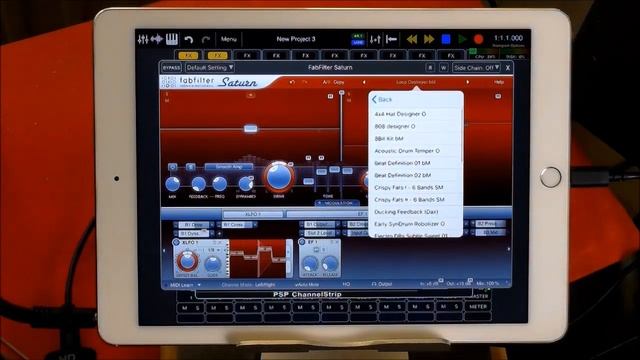The height and width of the screenshot is (360, 640).
Task: Select the Ducking Feedback preset
Action: click(416, 212)
